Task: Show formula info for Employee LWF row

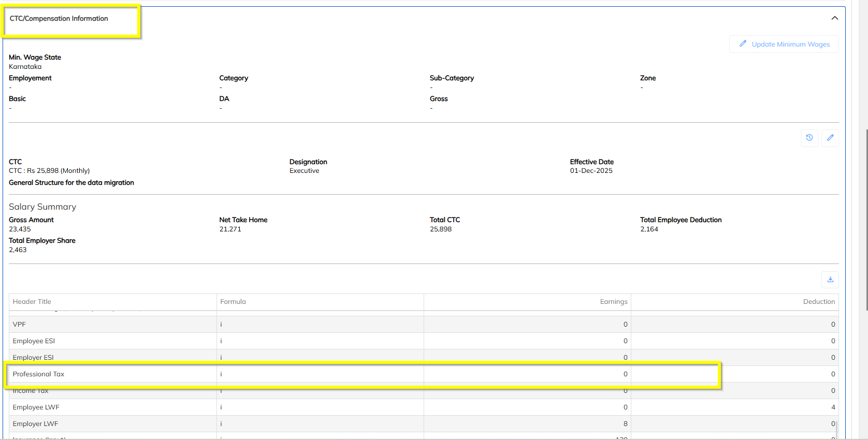Action: [x=221, y=407]
